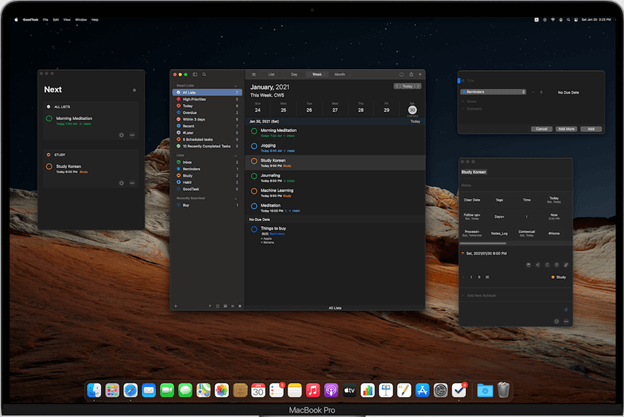This screenshot has height=417, width=624.
Task: Open settings gear in Next window header
Action: tap(135, 90)
